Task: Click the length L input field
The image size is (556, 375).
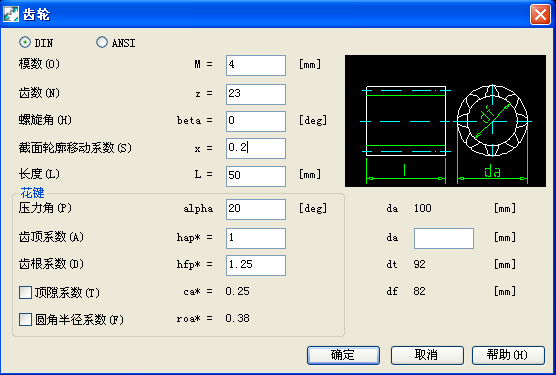Action: click(256, 176)
